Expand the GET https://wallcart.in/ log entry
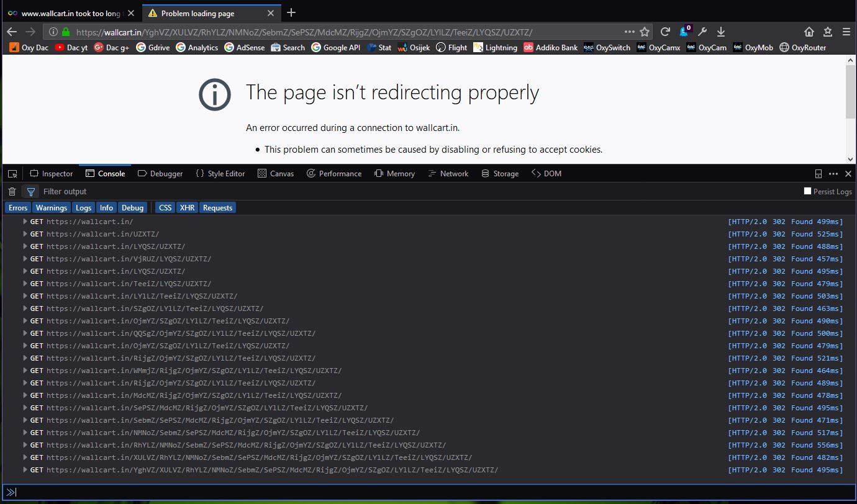 pos(25,222)
